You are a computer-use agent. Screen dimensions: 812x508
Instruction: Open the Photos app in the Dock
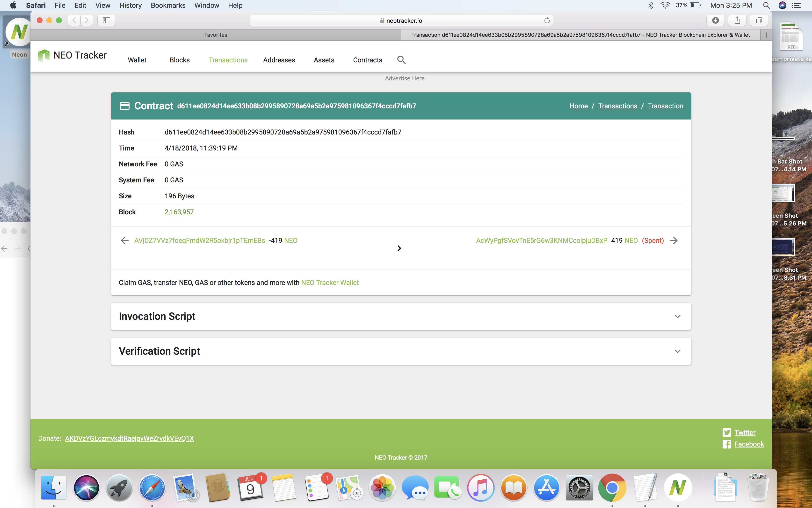tap(382, 487)
